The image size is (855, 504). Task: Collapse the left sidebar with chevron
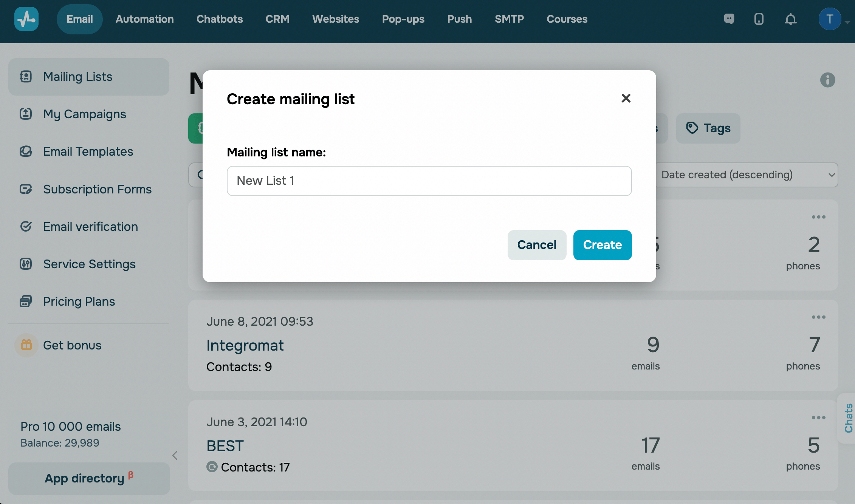click(x=175, y=455)
